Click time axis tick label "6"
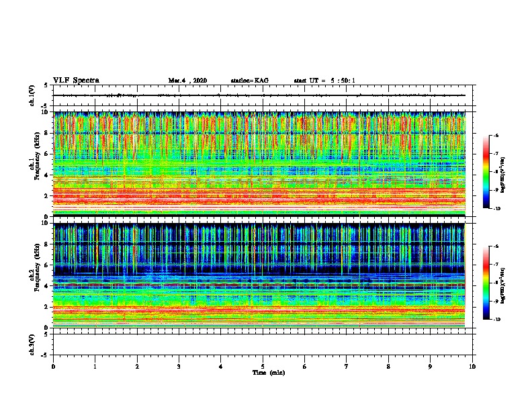The image size is (532, 411). point(305,367)
